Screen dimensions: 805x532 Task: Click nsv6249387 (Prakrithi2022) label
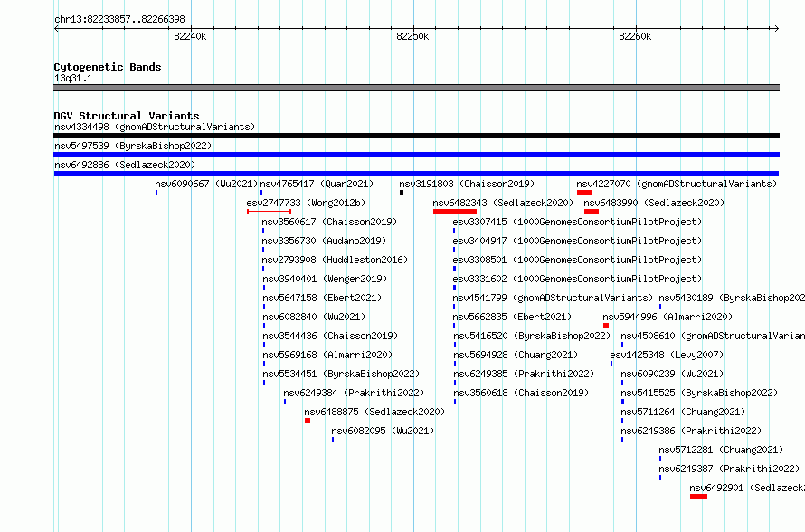point(730,469)
